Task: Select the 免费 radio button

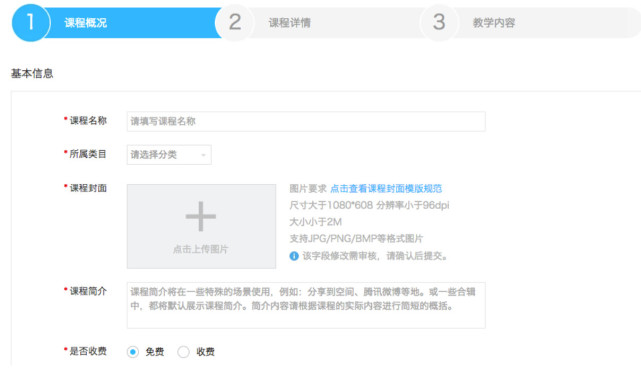Action: [x=132, y=352]
